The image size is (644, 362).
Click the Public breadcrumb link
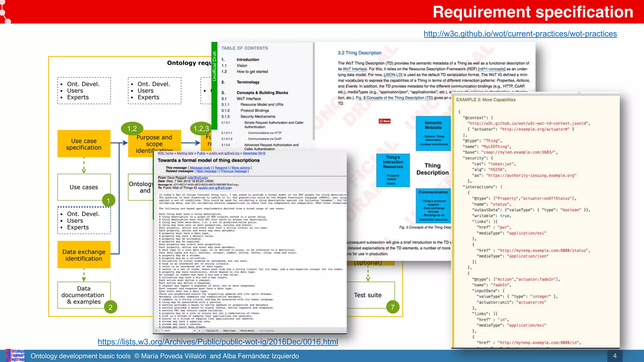tap(201, 153)
